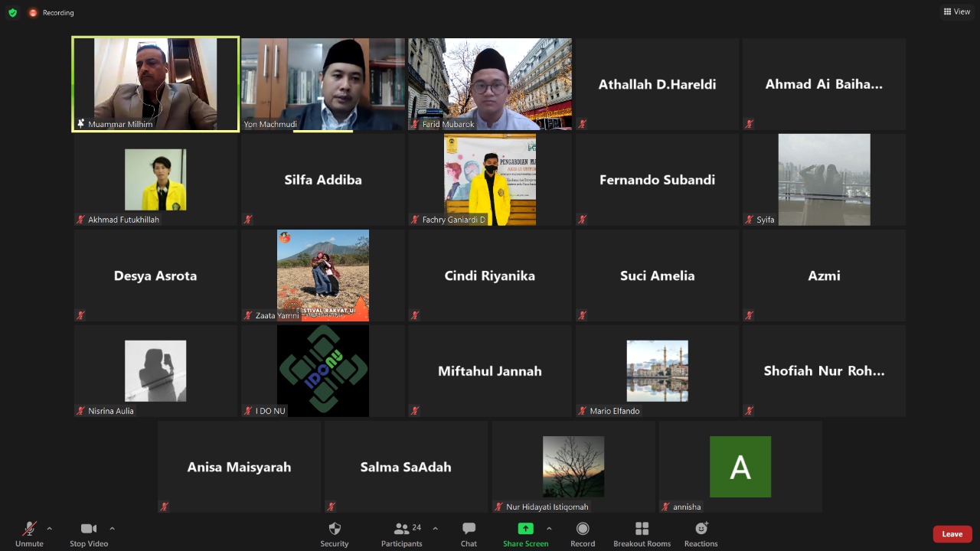Click the green Share Screen icon
The image size is (980, 551).
coord(525,529)
